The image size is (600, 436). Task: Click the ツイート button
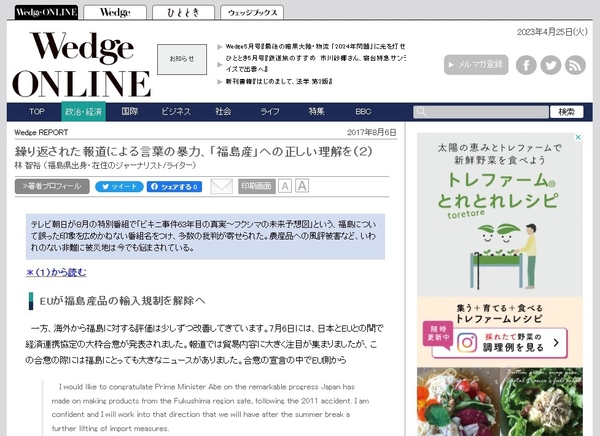coord(119,186)
